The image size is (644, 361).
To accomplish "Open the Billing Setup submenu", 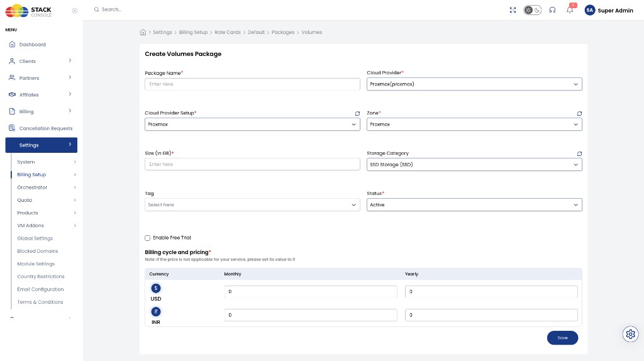I will [x=47, y=175].
